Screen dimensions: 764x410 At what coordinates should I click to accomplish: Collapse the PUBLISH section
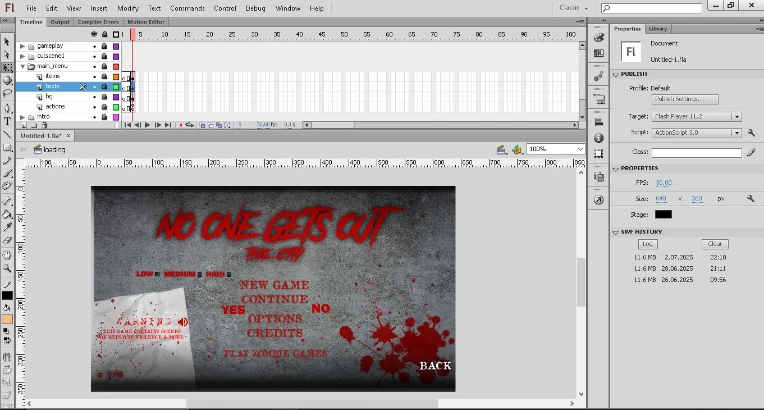615,75
